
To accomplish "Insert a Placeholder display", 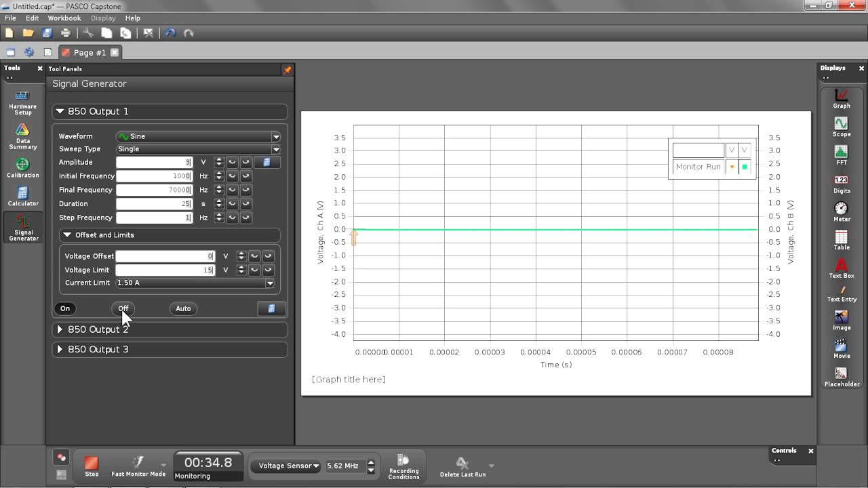I will [841, 378].
